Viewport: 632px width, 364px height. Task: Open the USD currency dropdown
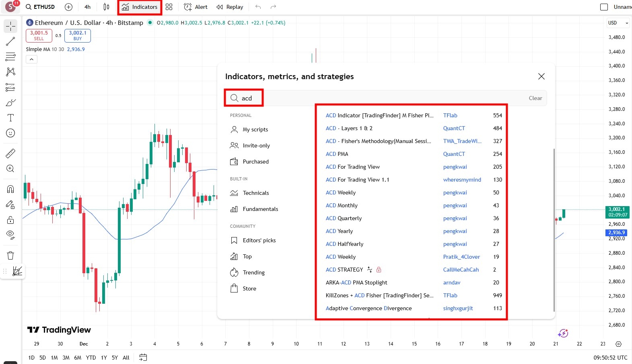618,23
